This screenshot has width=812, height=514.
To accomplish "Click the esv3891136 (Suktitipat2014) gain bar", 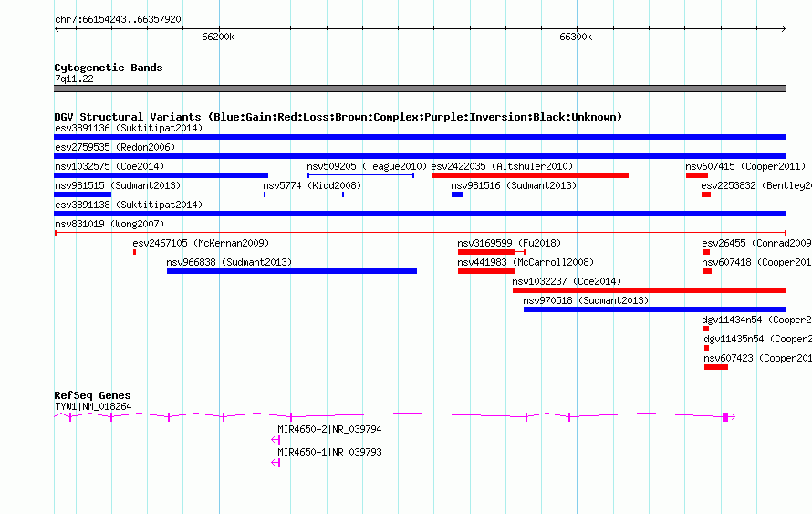I will coord(420,137).
